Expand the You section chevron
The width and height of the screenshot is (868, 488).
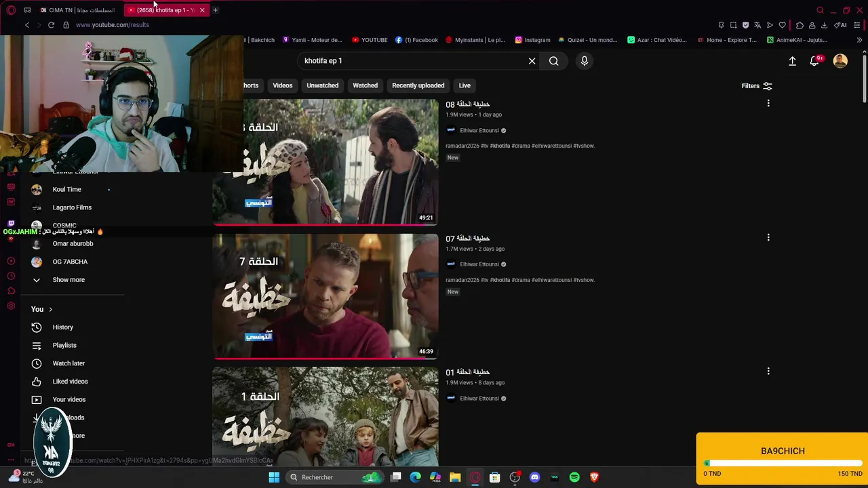tap(50, 310)
